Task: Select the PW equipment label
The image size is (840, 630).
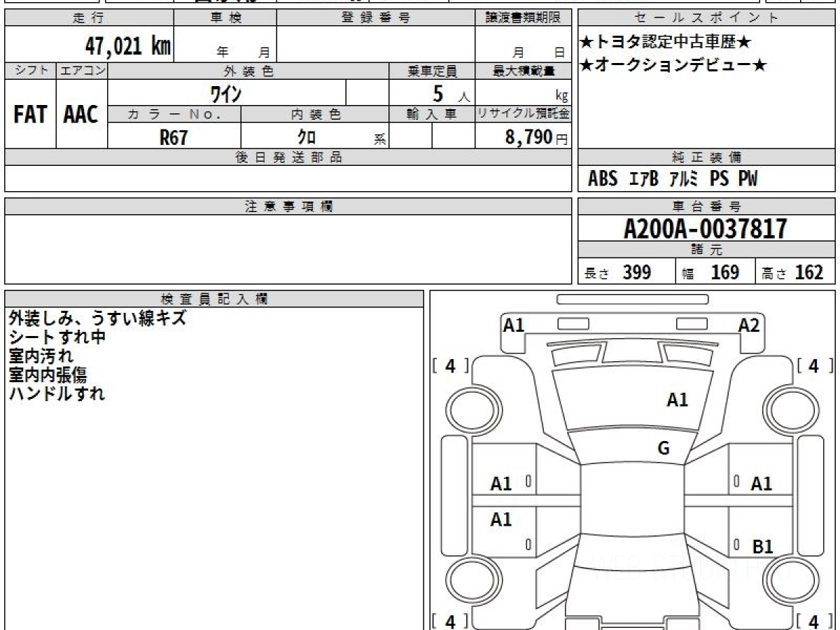Action: (x=748, y=179)
